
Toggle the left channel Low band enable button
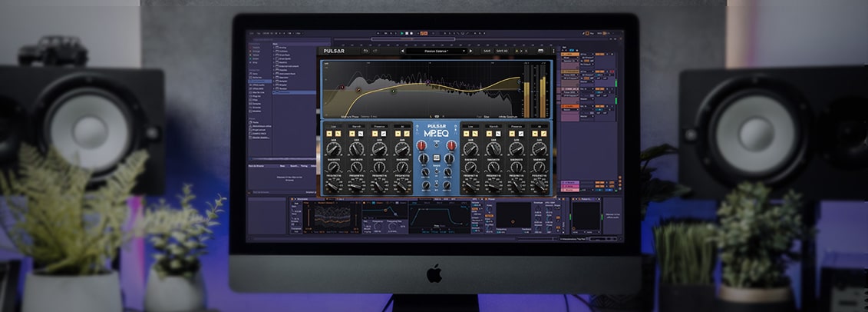pos(328,134)
